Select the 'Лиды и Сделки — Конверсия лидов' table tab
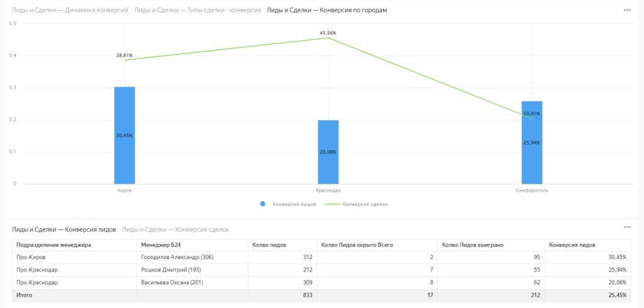644x308 pixels. coord(64,229)
